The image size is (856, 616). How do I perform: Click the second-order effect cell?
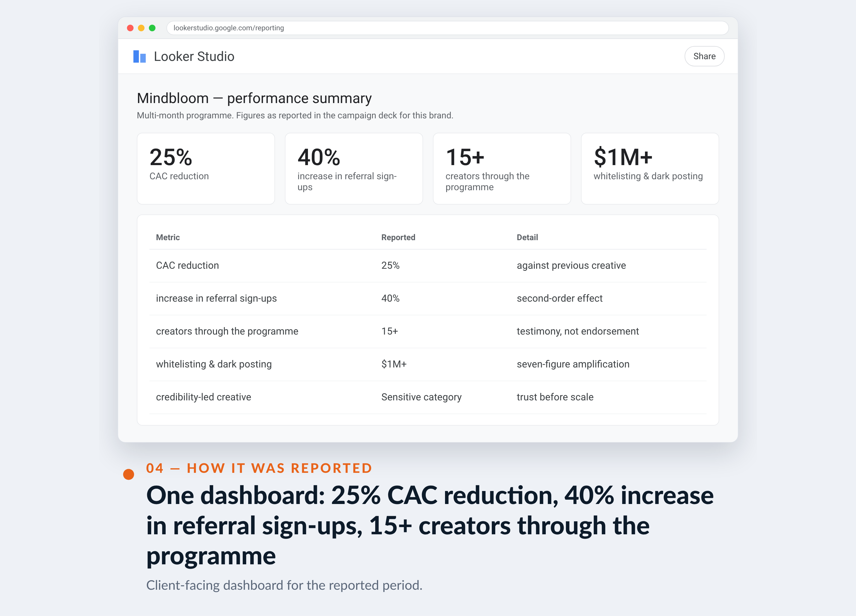tap(559, 298)
